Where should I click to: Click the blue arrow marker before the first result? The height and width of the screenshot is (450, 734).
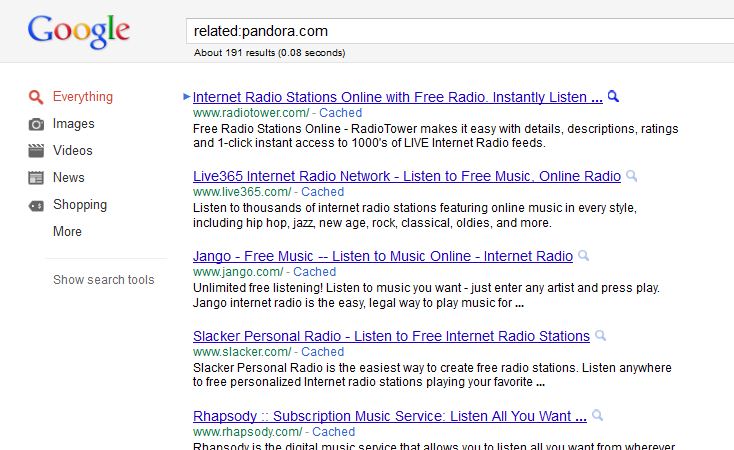point(186,96)
